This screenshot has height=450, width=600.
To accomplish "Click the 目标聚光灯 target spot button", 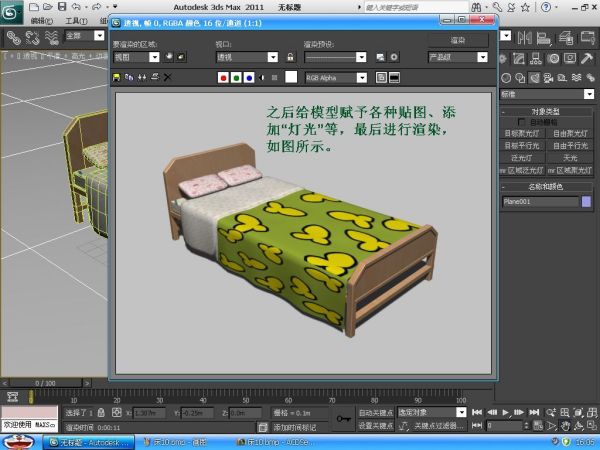I will (522, 134).
